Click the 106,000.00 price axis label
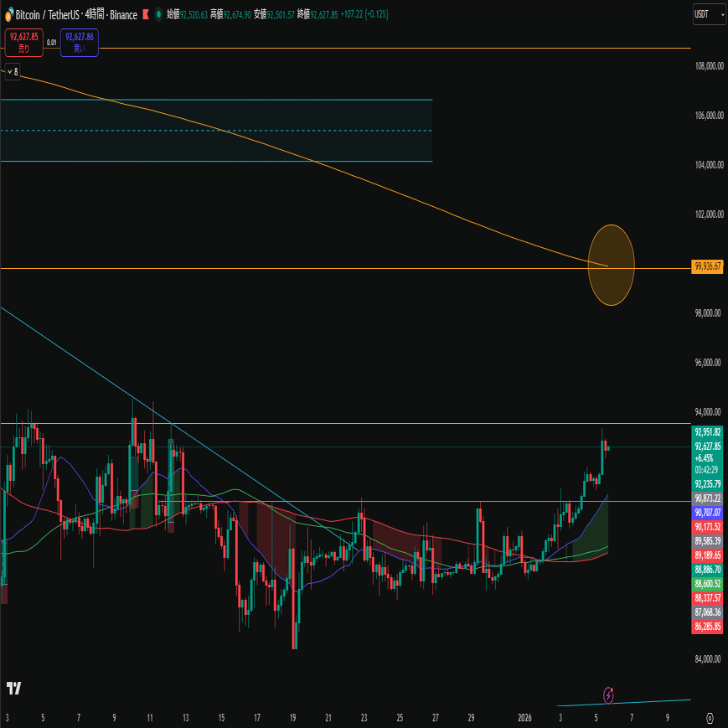Image resolution: width=728 pixels, height=728 pixels. tap(709, 115)
